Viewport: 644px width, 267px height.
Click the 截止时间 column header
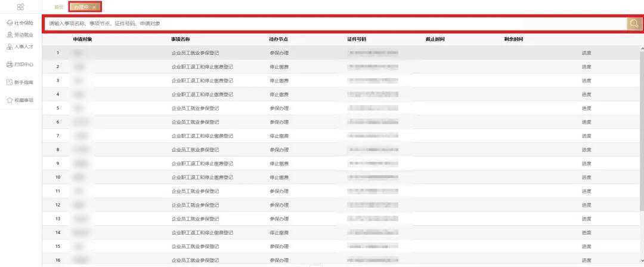click(x=435, y=39)
